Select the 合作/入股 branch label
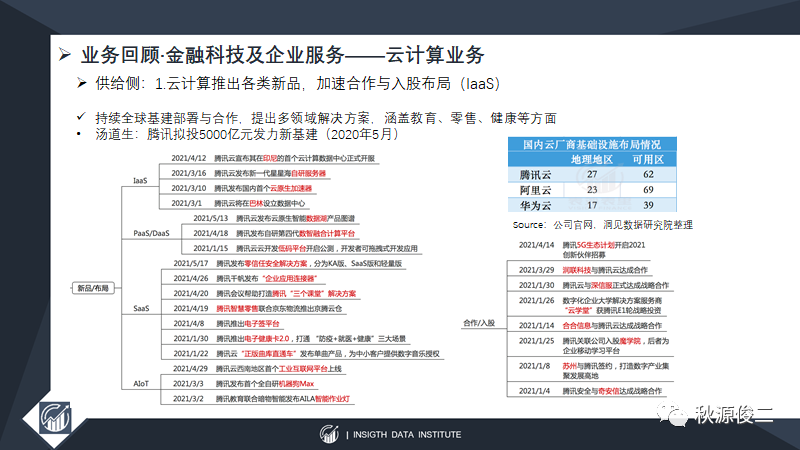Image resolution: width=800 pixels, height=450 pixels. tap(479, 323)
